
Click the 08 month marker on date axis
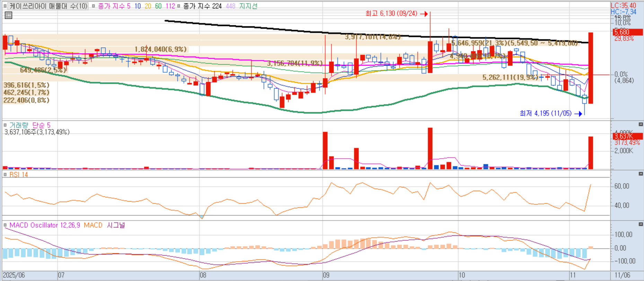(x=203, y=275)
